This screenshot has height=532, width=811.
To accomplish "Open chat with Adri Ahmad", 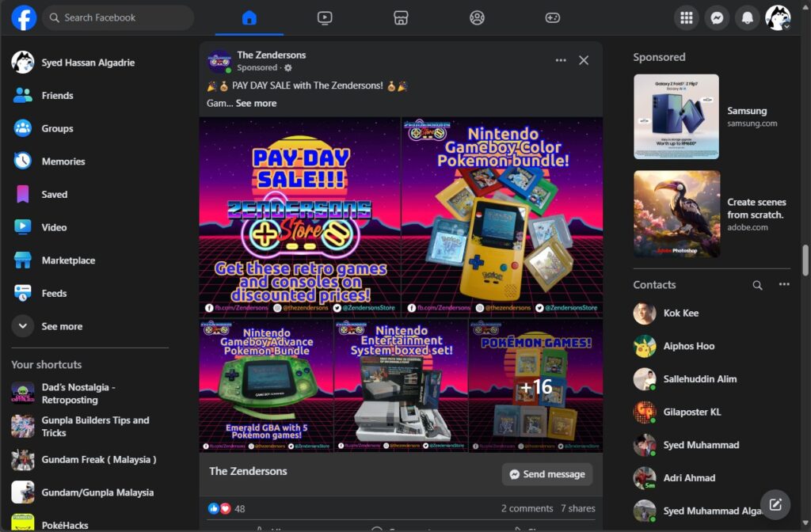I will (712, 478).
